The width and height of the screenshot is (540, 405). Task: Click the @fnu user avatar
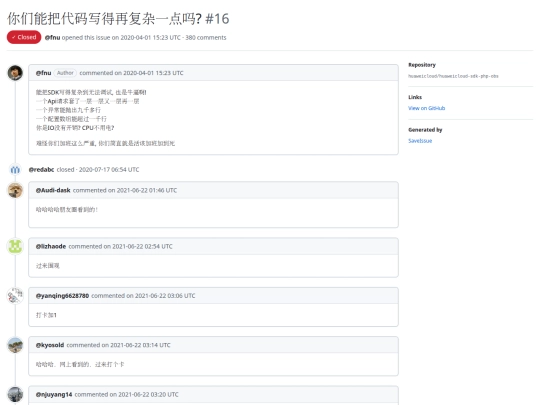click(x=15, y=73)
